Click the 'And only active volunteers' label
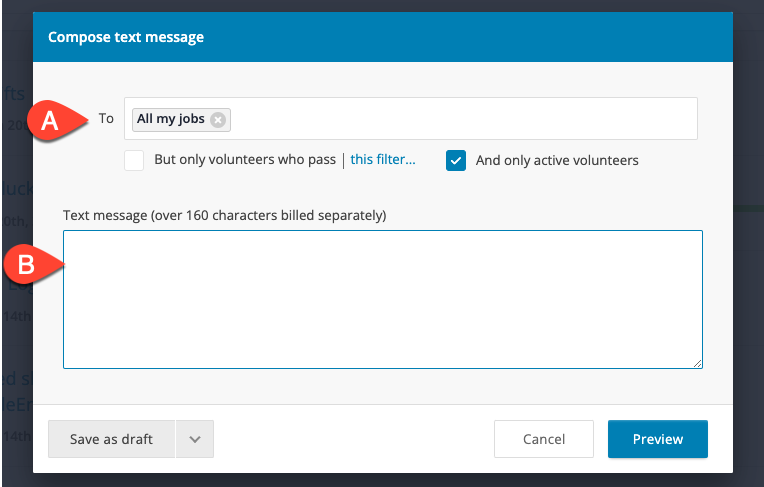Screen dimensions: 764x487 tap(557, 160)
